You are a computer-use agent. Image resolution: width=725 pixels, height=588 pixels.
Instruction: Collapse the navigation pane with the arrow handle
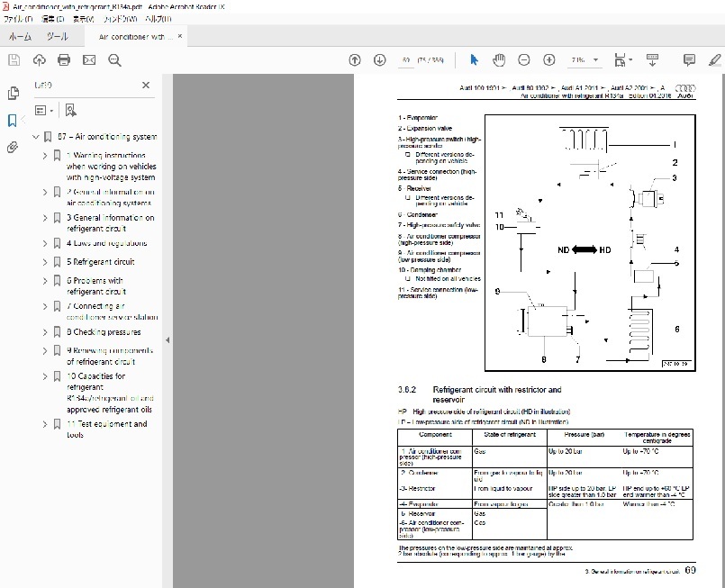(x=168, y=340)
